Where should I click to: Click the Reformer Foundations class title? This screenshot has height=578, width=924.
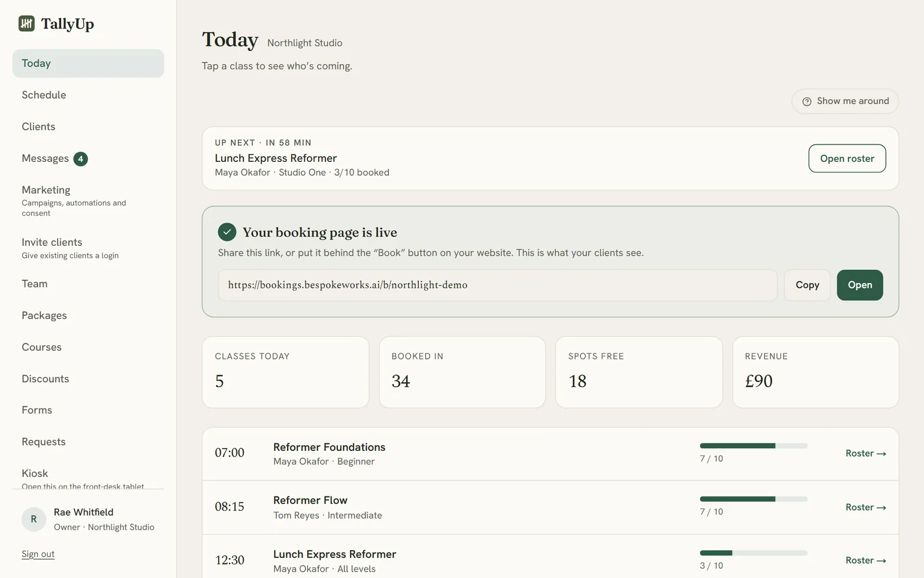[329, 447]
